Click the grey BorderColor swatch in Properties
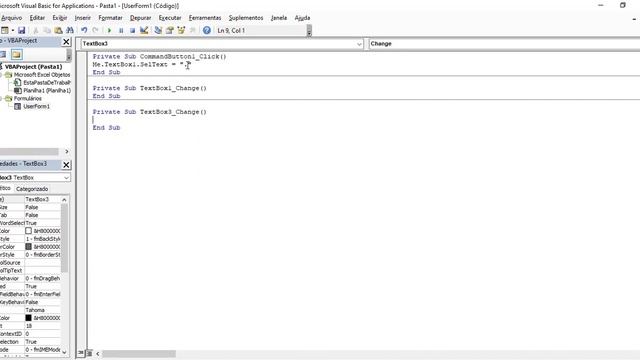The height and width of the screenshot is (360, 640). 28,247
